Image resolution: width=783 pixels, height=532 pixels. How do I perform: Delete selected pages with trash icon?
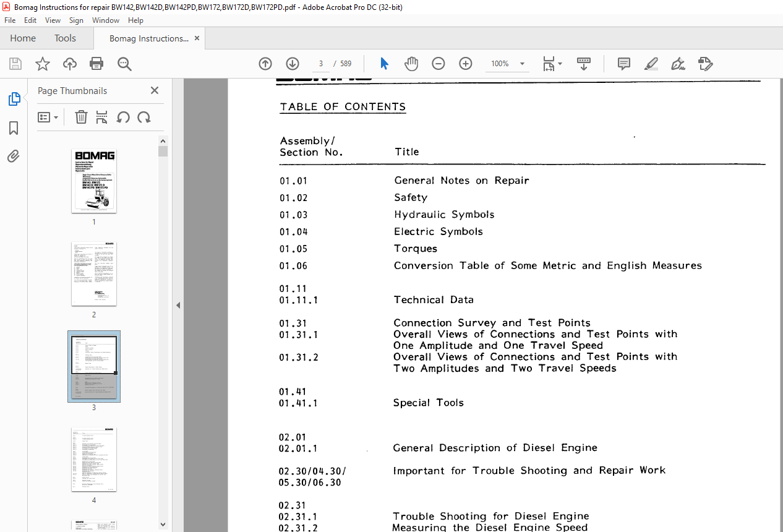tap(81, 117)
